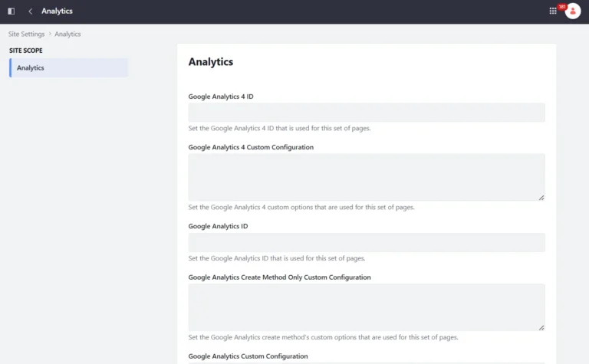Viewport: 589px width, 364px height.
Task: Select Analytics under Site Scope sidebar
Action: tap(69, 68)
